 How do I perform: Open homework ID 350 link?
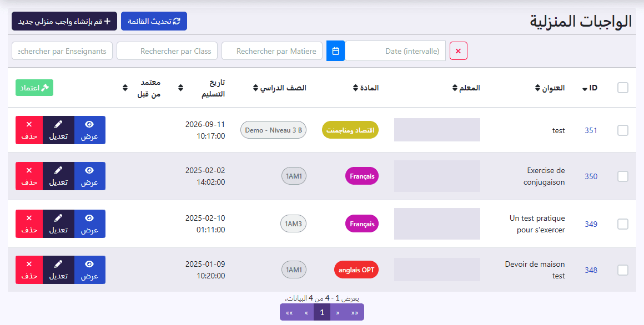pos(591,176)
